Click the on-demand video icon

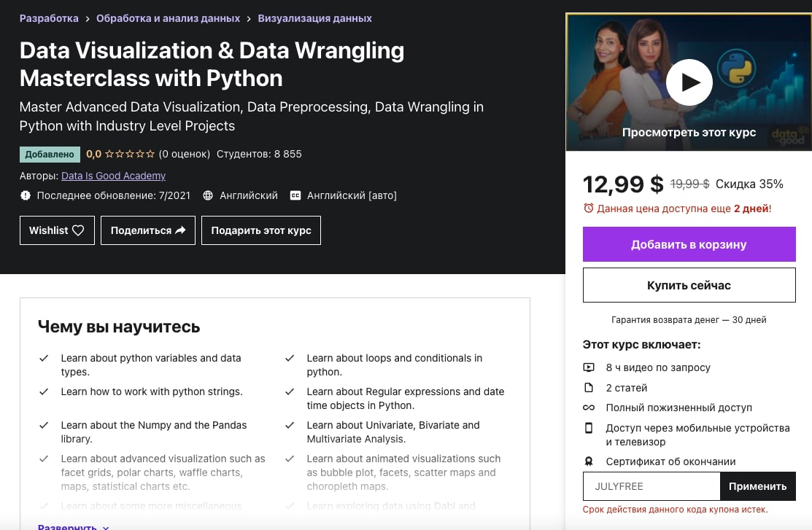coord(589,367)
